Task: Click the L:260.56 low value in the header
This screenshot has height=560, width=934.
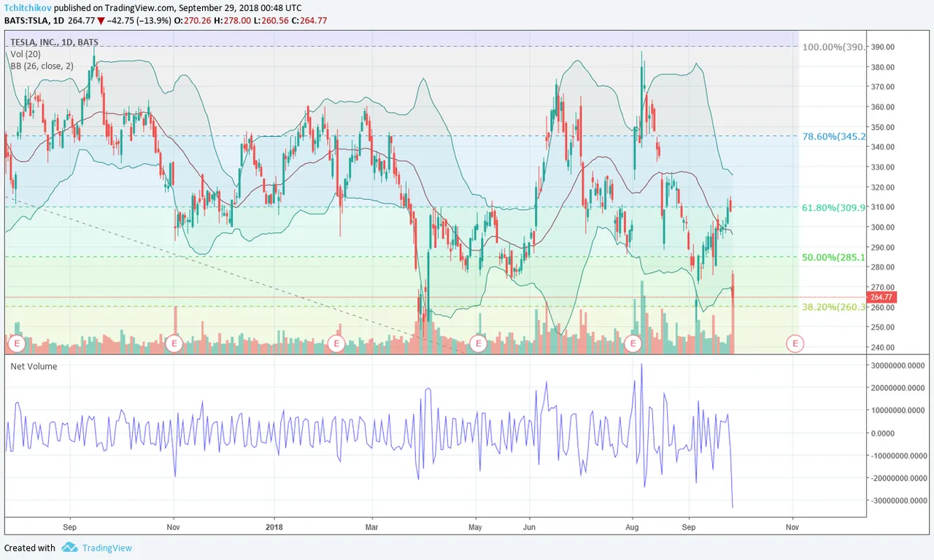Action: (x=273, y=20)
